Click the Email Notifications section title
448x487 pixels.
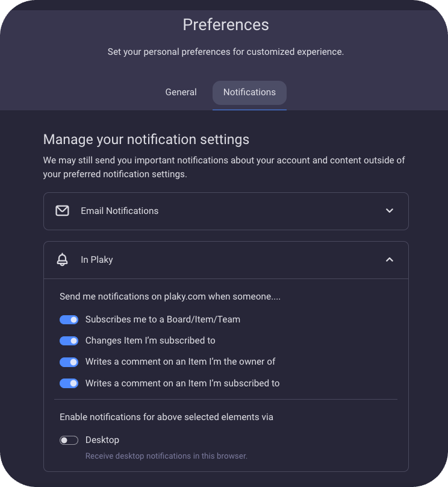pyautogui.click(x=119, y=211)
